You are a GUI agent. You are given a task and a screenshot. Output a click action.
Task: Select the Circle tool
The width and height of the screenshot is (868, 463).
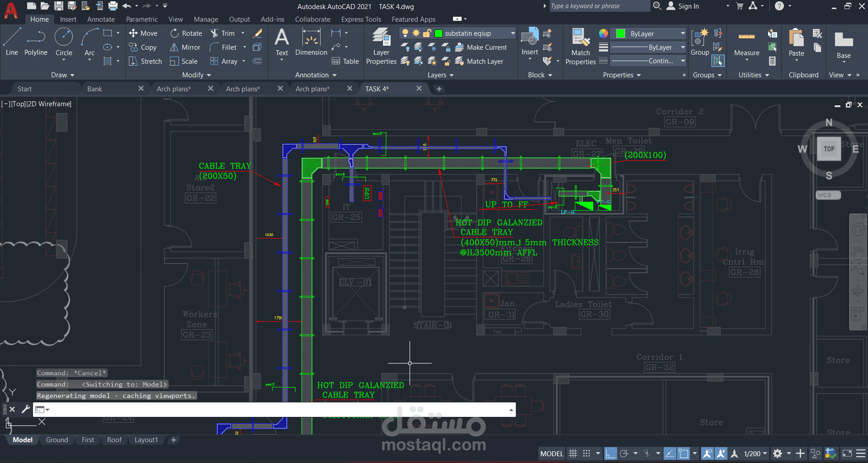[x=64, y=42]
